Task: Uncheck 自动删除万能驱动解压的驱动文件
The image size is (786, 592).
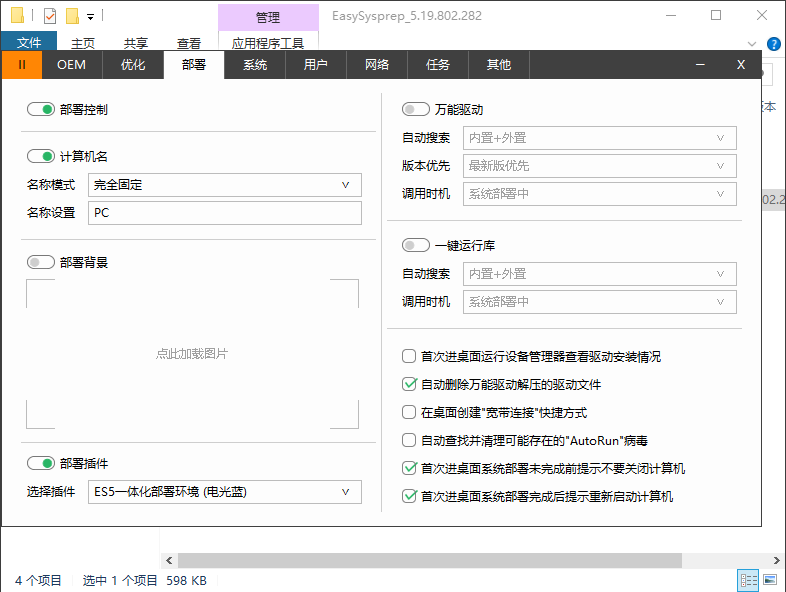Action: tap(408, 384)
